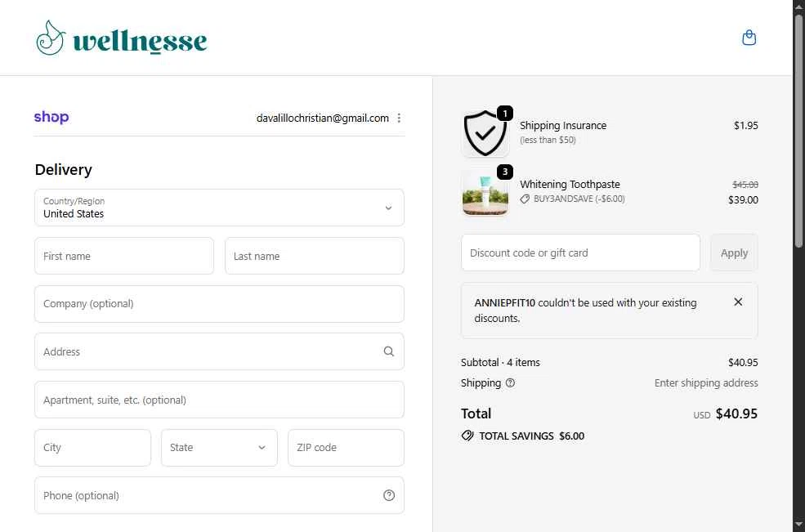
Task: Select the Apartment, suite, etc. field
Action: pos(219,400)
